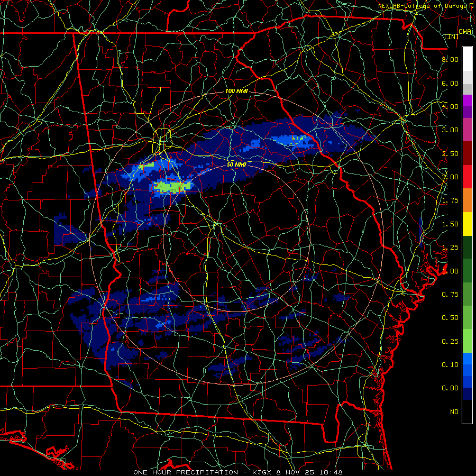
Task: Click the 4.00 legend value
Action: pos(450,106)
